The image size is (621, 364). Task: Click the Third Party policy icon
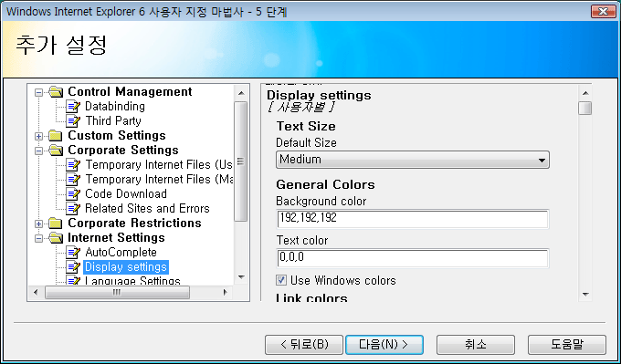[x=73, y=121]
